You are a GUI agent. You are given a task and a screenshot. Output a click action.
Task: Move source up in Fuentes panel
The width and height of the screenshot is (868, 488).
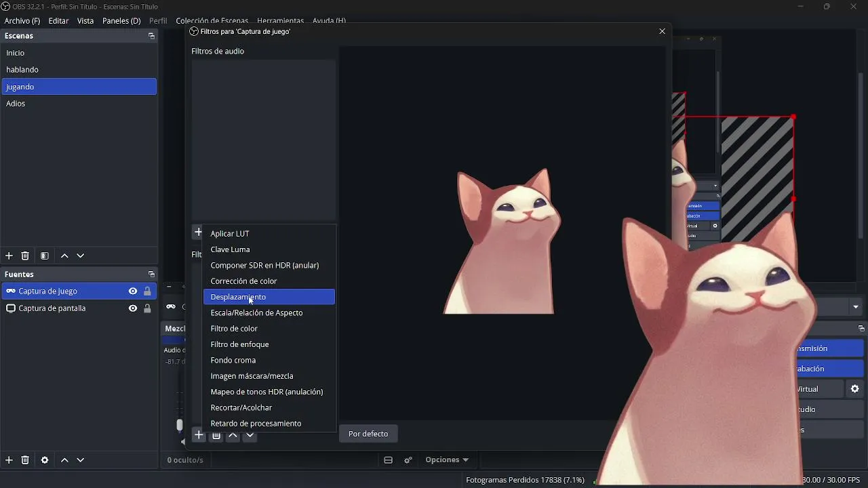coord(64,460)
